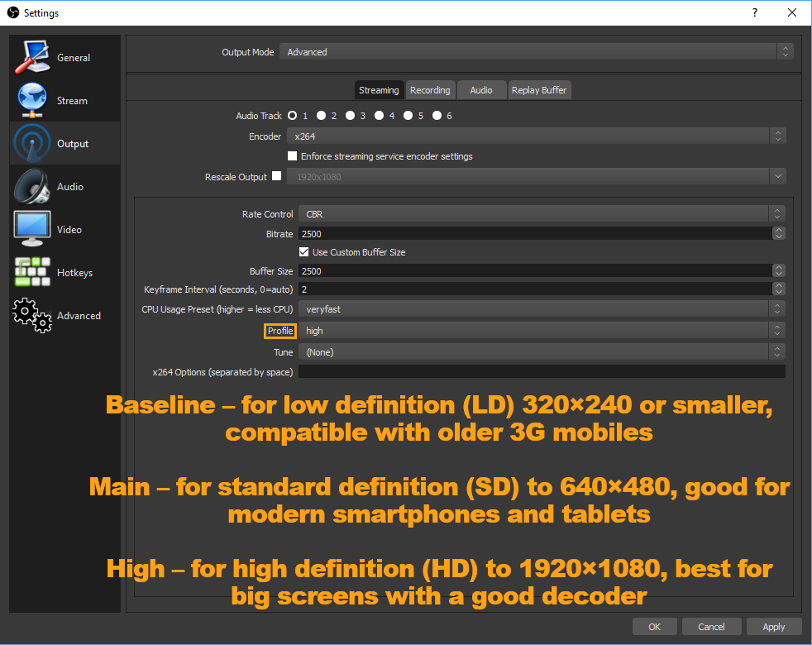Uncheck Use Custom Buffer Size
This screenshot has width=812, height=645.
[304, 251]
